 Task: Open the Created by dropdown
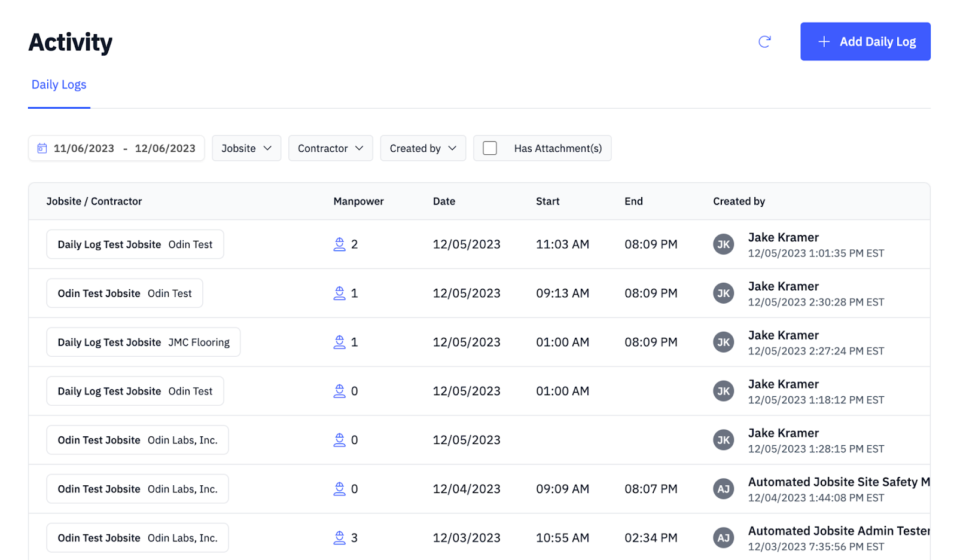tap(423, 148)
